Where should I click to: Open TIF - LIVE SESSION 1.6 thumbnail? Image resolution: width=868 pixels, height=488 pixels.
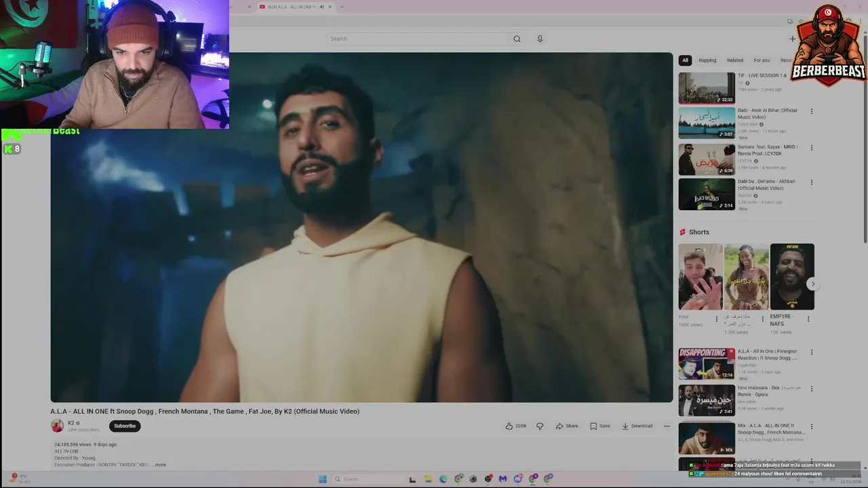tap(707, 88)
